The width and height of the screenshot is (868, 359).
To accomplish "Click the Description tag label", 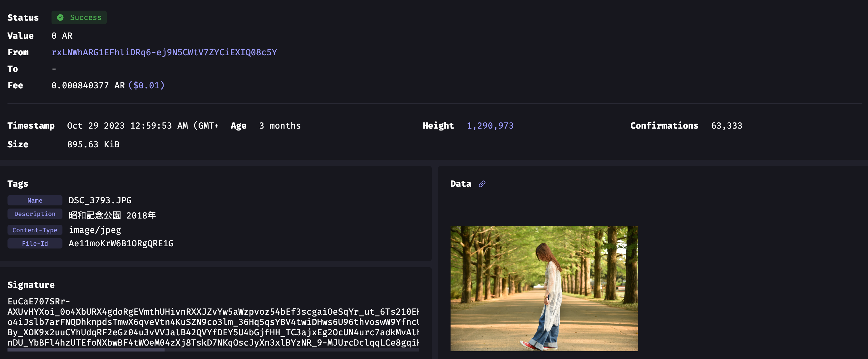I will [x=35, y=214].
